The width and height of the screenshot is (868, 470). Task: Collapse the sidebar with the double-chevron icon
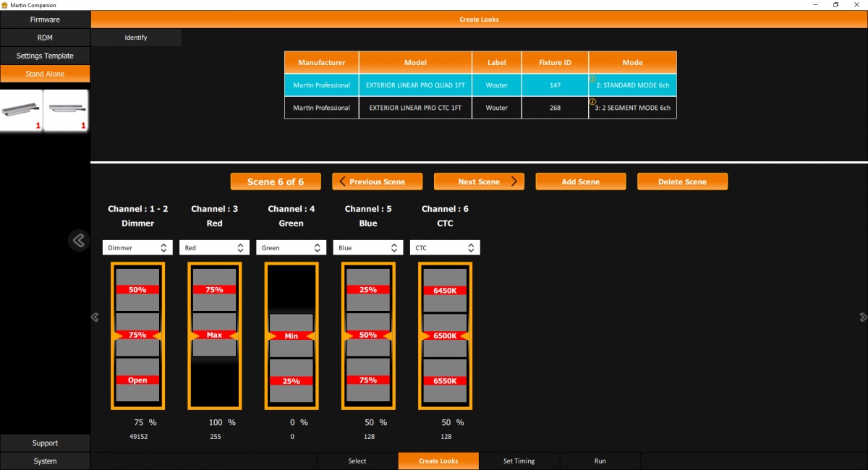[x=79, y=240]
